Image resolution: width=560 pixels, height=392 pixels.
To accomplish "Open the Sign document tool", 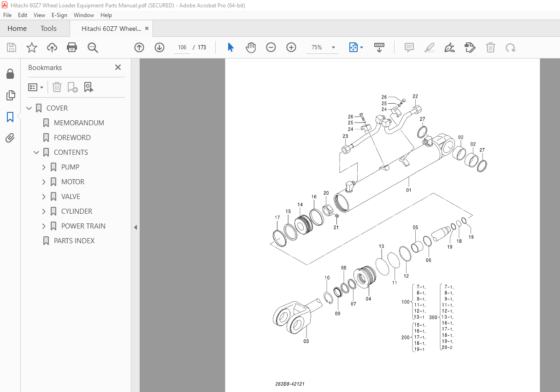I will point(449,47).
